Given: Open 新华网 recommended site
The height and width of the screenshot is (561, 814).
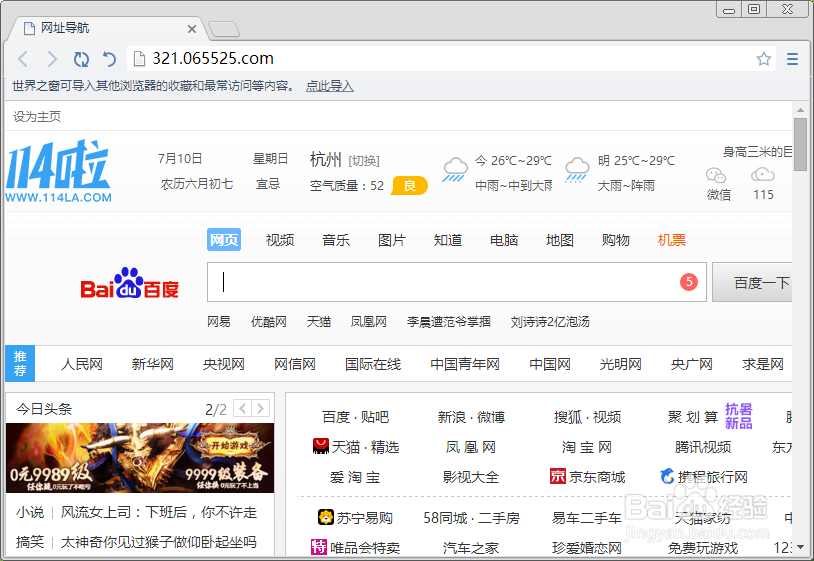Looking at the screenshot, I should pos(153,364).
